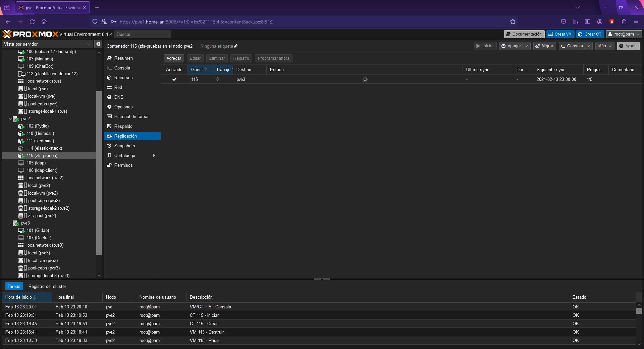Select localnetwork (pve) item
Screen dimensions: 644x349
(x=44, y=81)
